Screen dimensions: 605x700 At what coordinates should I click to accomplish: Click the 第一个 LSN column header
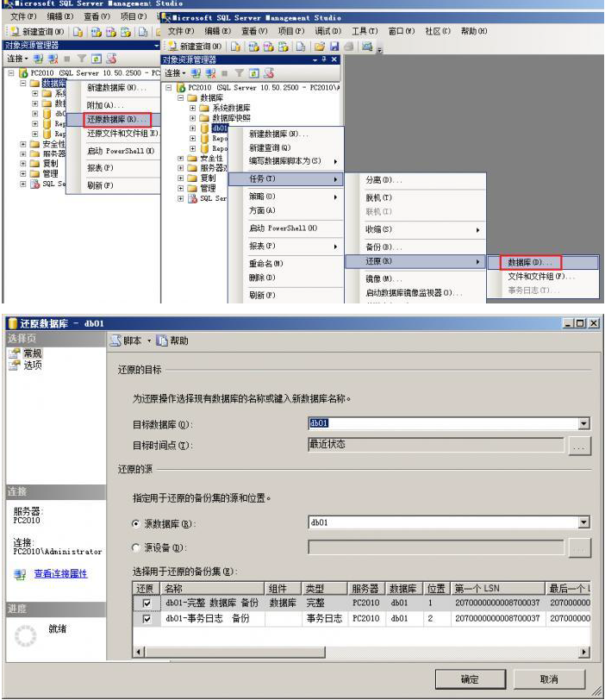(498, 589)
